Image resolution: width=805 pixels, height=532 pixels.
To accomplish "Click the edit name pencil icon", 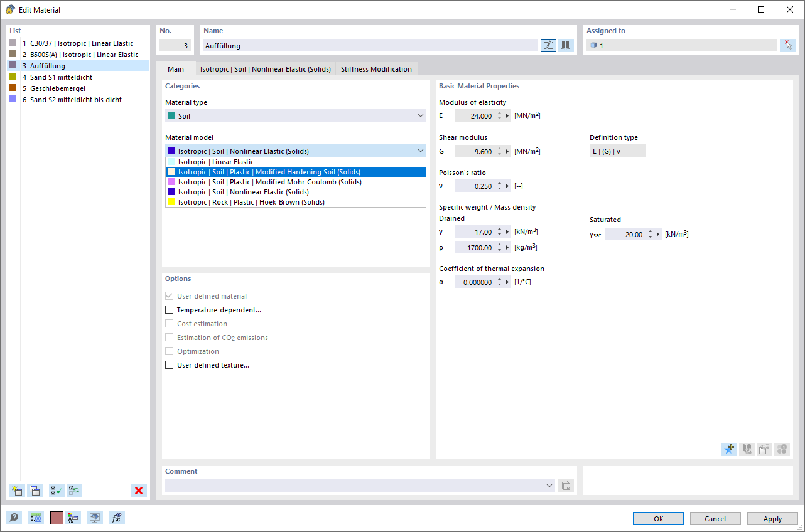I will coord(548,45).
